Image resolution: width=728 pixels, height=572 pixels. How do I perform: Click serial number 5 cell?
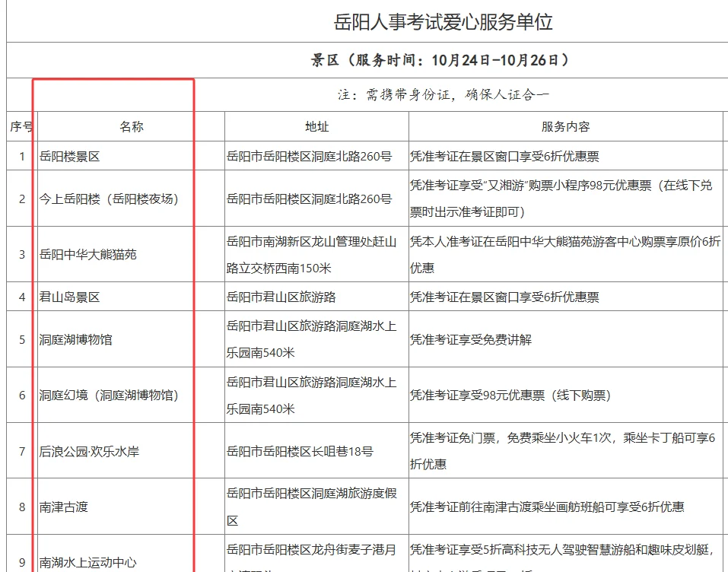[22, 339]
